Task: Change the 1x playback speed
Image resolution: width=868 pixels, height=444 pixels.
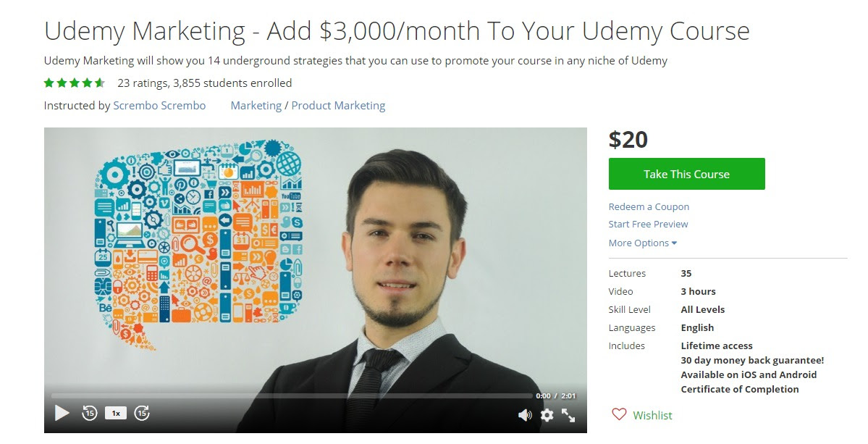Action: [116, 413]
